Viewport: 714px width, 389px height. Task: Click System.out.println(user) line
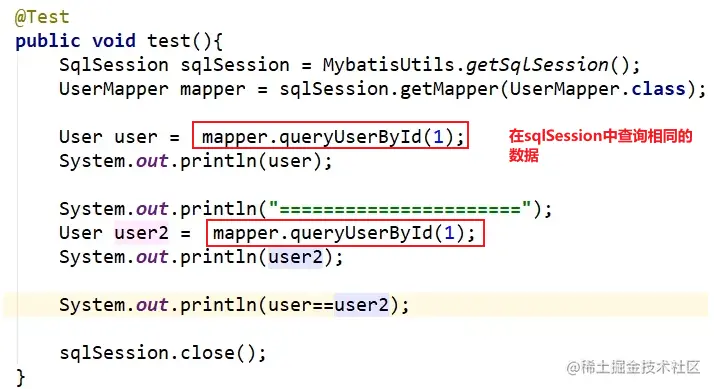(196, 161)
